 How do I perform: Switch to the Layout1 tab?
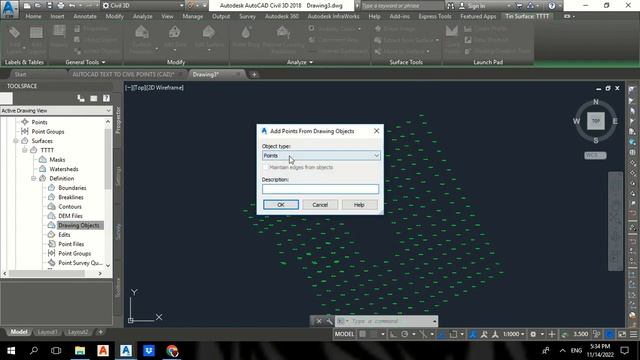[47, 332]
